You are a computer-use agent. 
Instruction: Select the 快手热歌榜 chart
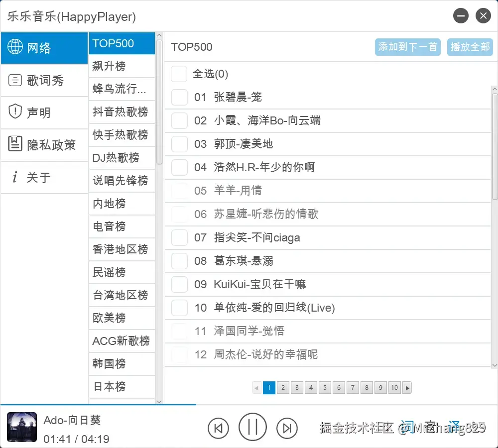click(122, 134)
